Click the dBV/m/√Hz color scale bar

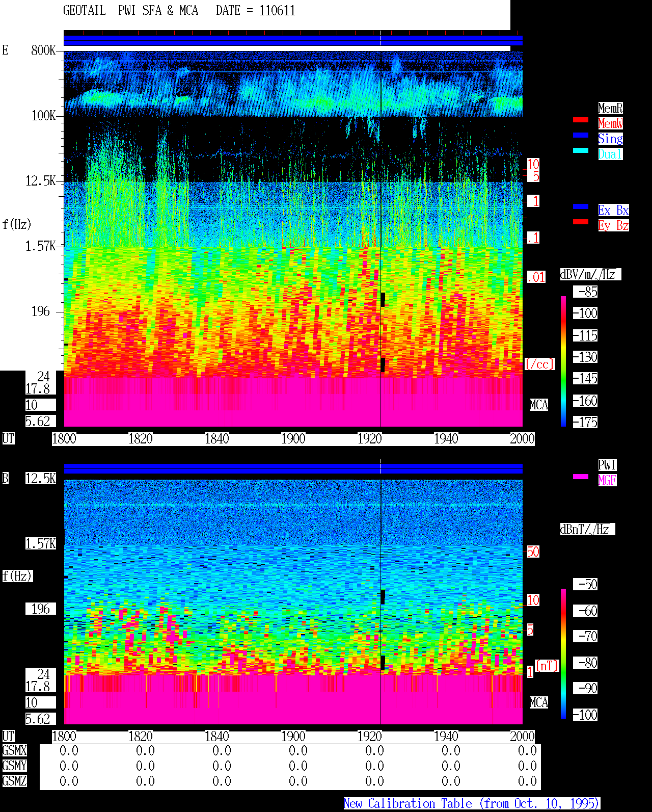563,361
